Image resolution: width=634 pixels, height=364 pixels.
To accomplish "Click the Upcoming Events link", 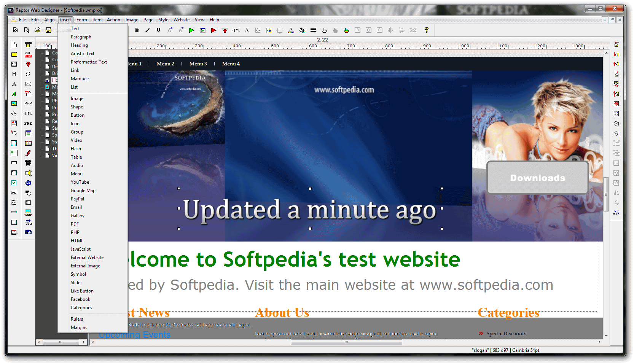I will tap(135, 335).
